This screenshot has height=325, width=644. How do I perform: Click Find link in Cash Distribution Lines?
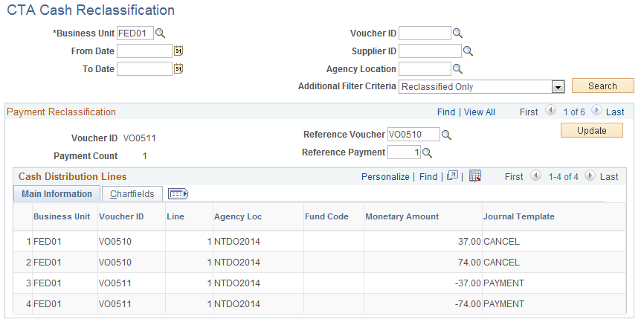coord(428,177)
